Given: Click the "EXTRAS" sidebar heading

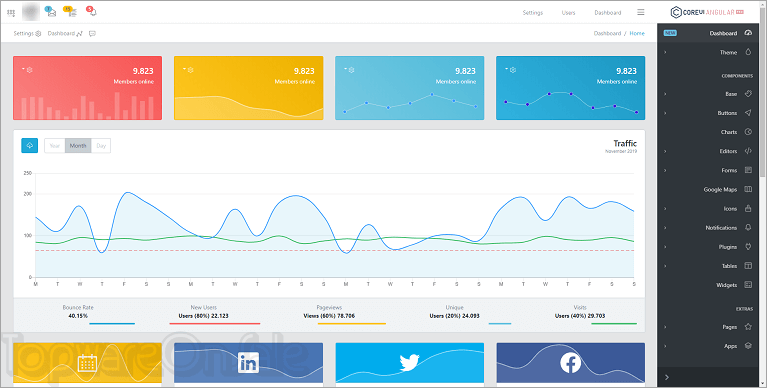Looking at the screenshot, I should point(744,309).
